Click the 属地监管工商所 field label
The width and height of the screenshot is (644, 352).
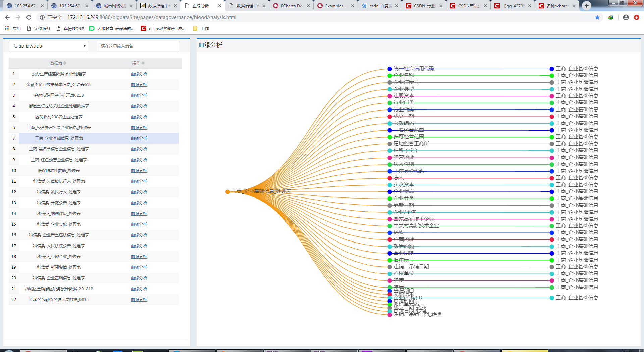[411, 144]
